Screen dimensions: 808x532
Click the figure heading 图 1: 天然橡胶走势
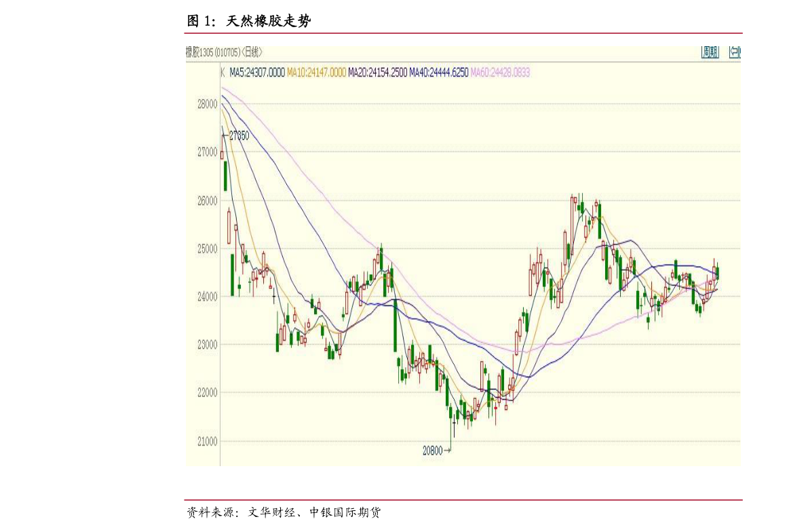tap(248, 21)
